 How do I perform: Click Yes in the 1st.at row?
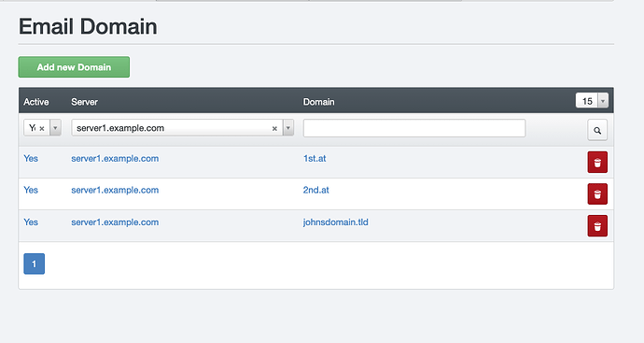pos(31,158)
